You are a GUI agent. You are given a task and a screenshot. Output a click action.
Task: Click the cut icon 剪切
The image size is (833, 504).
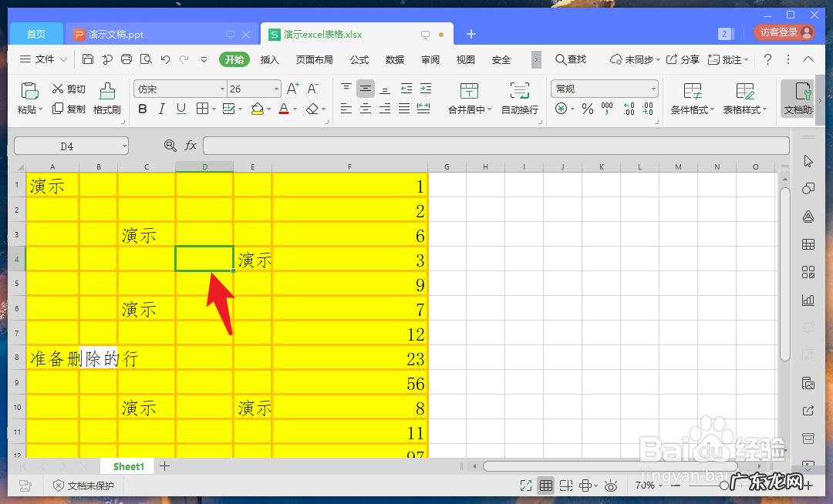point(68,88)
